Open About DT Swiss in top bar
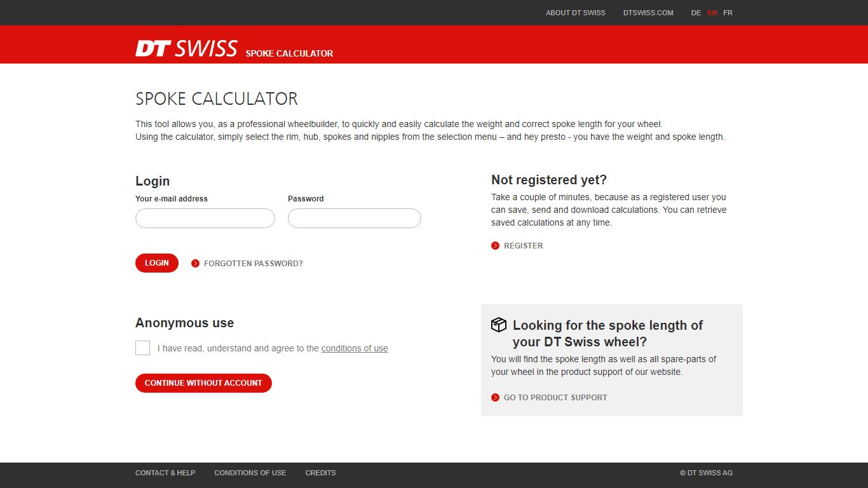 pyautogui.click(x=576, y=13)
